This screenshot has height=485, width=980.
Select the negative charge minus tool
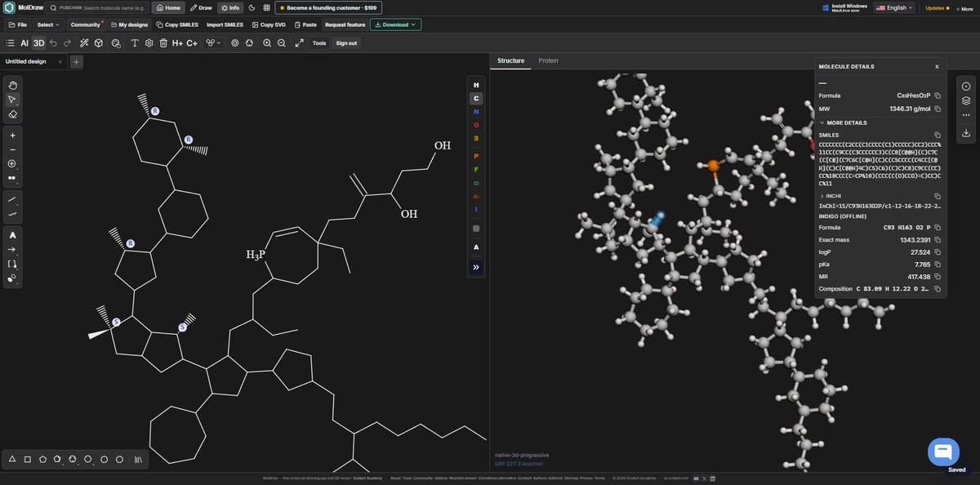click(x=12, y=149)
